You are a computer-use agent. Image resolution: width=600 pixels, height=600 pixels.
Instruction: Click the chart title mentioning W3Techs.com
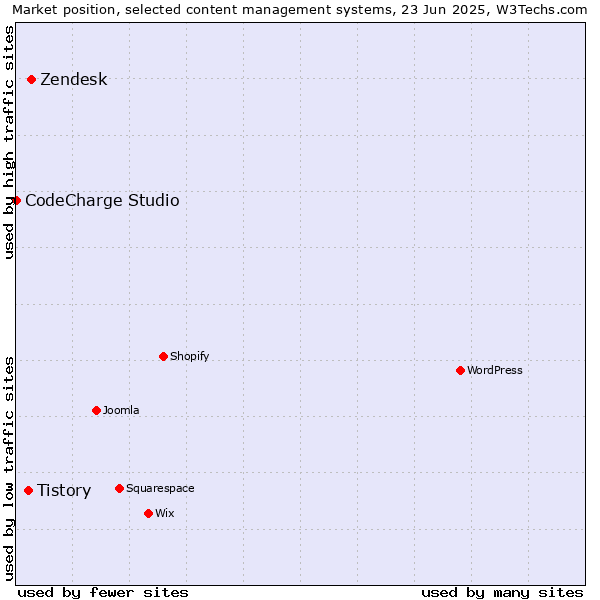tap(300, 10)
